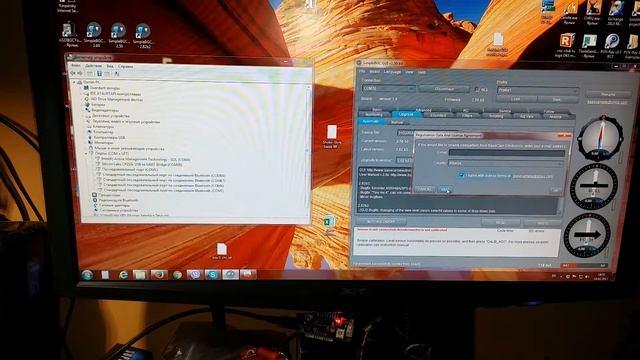640x360 pixels.
Task: Open the Help menu in SimpleBGC
Action: [422, 72]
